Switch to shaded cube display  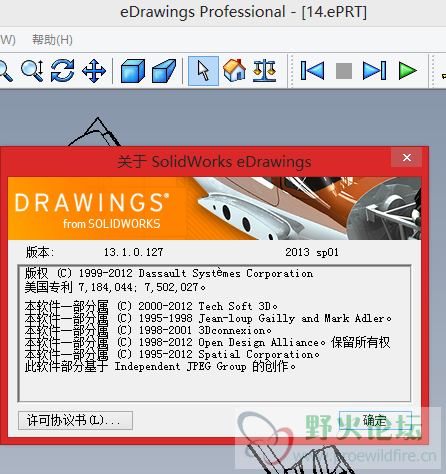pos(133,71)
